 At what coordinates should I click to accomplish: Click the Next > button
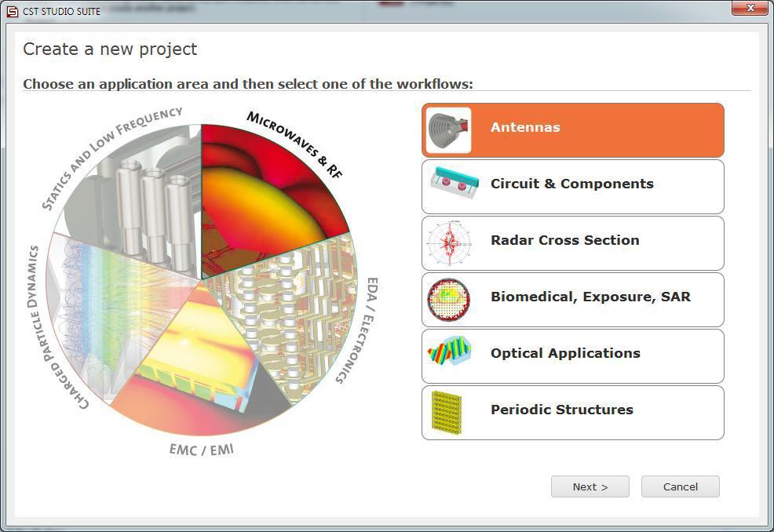590,486
